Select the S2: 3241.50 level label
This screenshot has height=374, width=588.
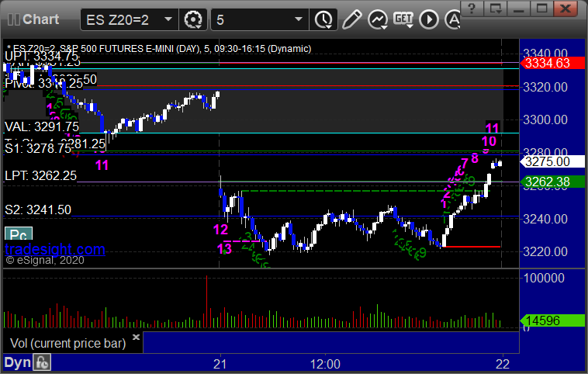(38, 210)
